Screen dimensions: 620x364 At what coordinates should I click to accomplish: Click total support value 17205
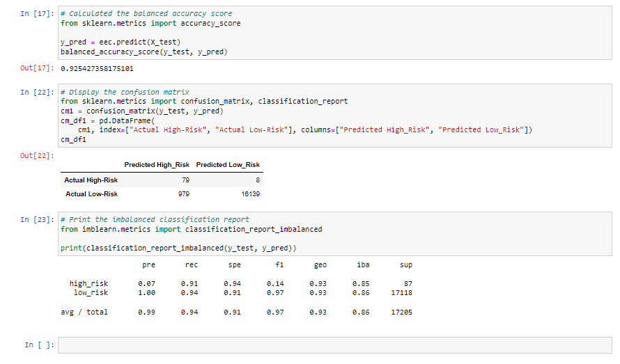coord(402,312)
